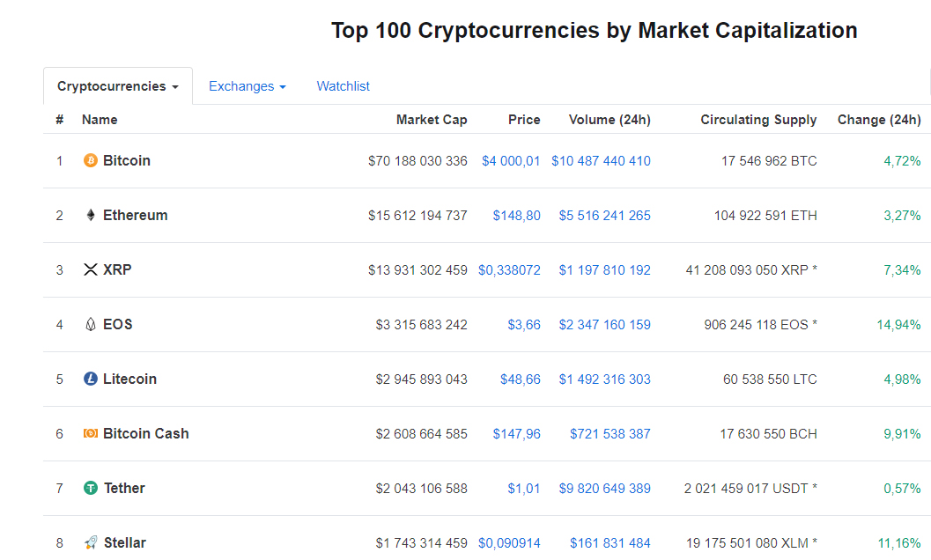Image resolution: width=931 pixels, height=560 pixels.
Task: Sort by the # rank column header
Action: click(59, 120)
